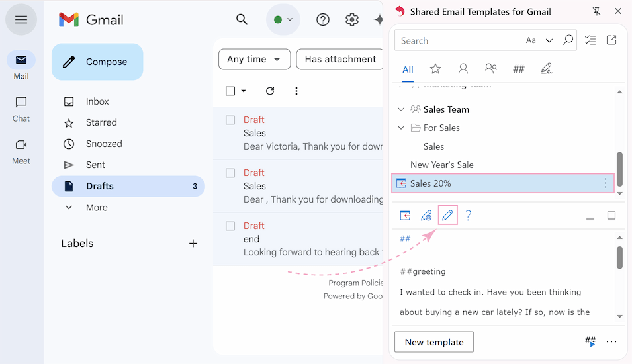Check the first Sales draft checkbox
The height and width of the screenshot is (364, 632).
pyautogui.click(x=230, y=120)
